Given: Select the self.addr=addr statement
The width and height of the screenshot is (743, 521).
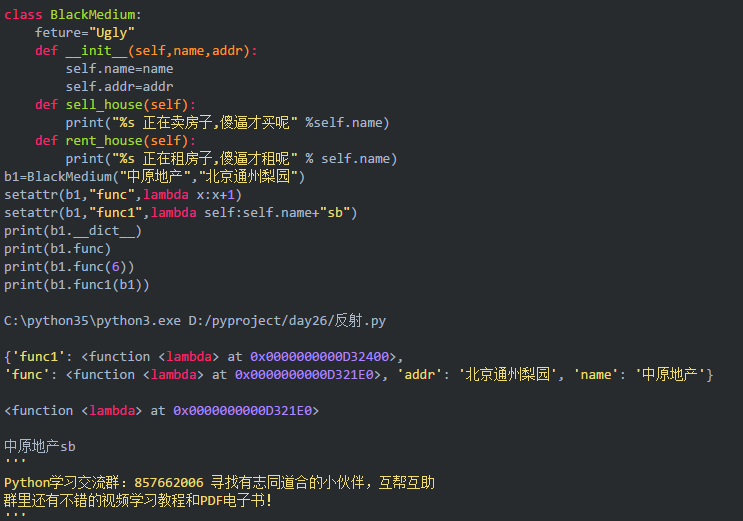Looking at the screenshot, I should [119, 87].
